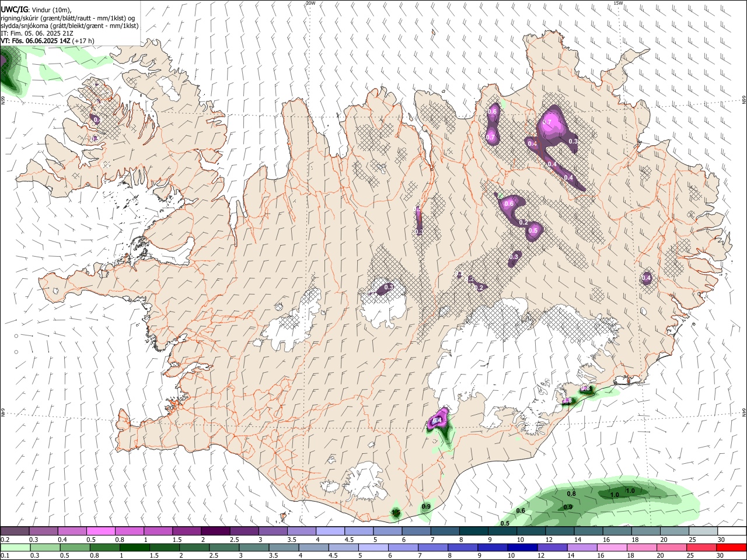Pick the dull purple 0.2 swatch in purple legend

tap(15, 531)
